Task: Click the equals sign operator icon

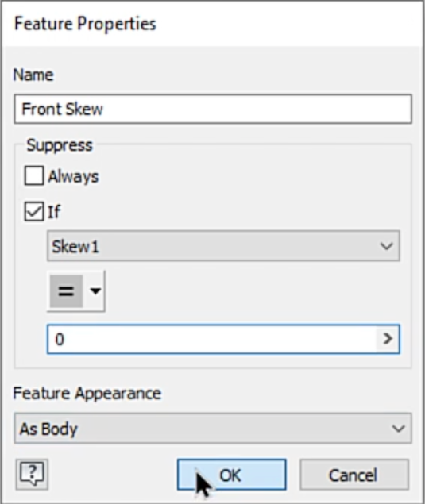Action: 66,291
